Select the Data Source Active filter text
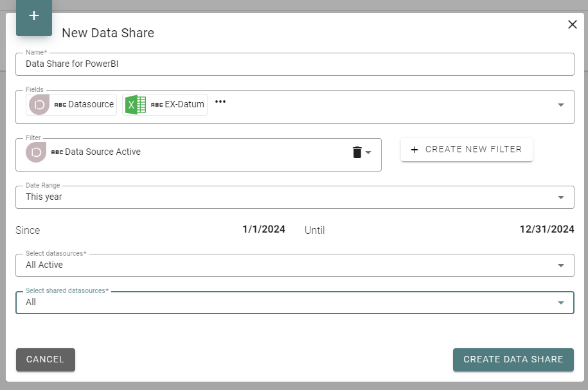The width and height of the screenshot is (588, 390). pos(103,152)
